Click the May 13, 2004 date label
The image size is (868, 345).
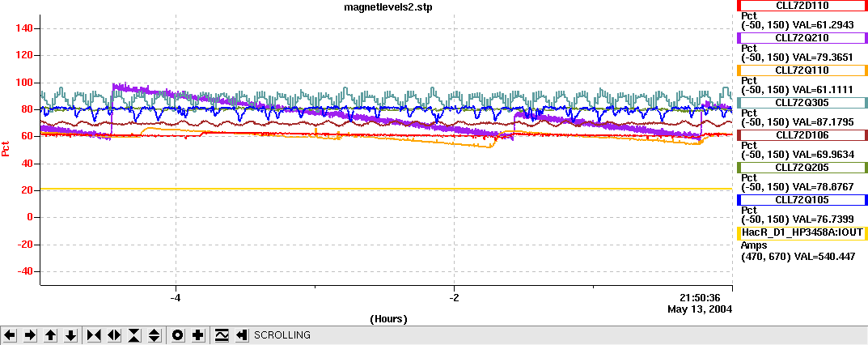[700, 309]
